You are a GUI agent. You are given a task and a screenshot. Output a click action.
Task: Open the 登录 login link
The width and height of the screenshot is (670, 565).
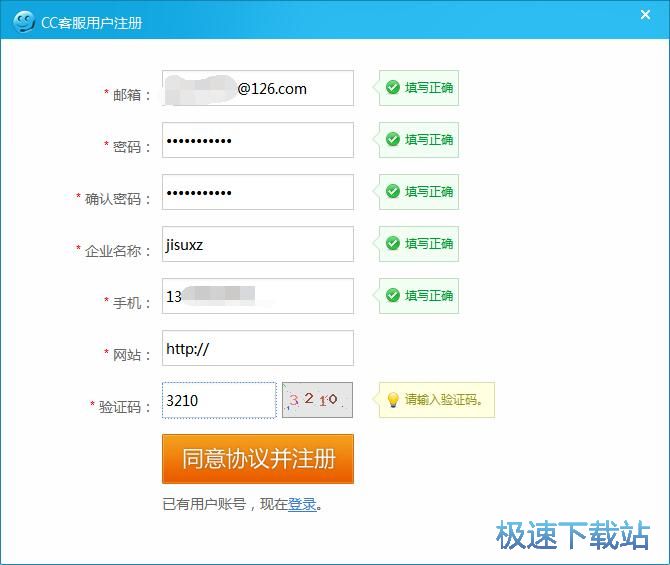[302, 504]
